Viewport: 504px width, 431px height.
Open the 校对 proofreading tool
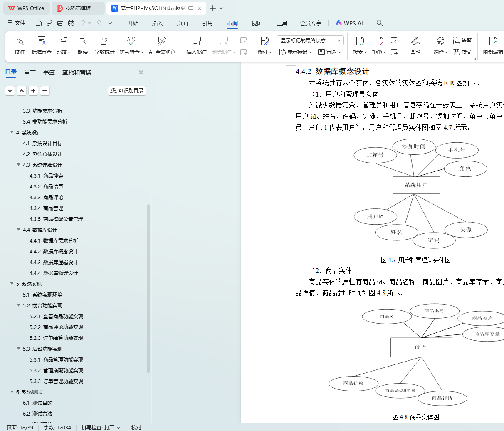click(20, 45)
